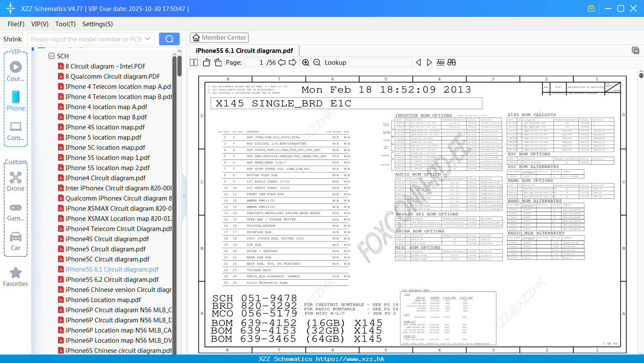Open IPhone 5S location map 1.pdf

click(x=107, y=157)
